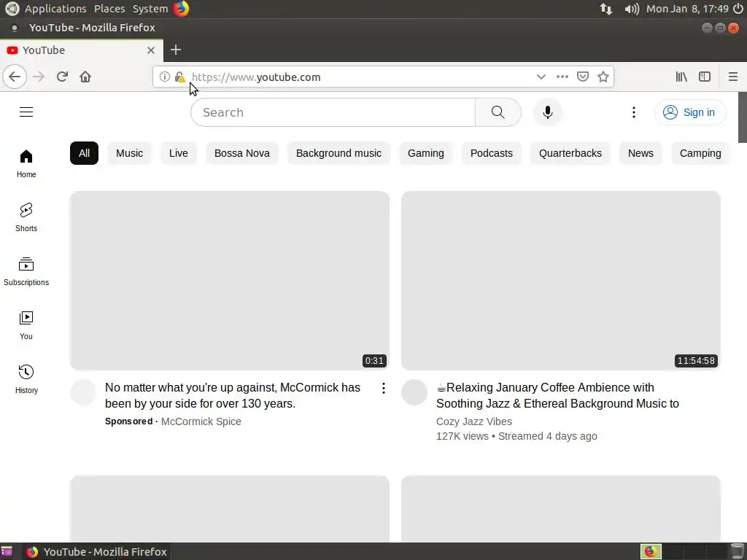Select the All filter chip
This screenshot has width=747, height=560.
[x=85, y=153]
